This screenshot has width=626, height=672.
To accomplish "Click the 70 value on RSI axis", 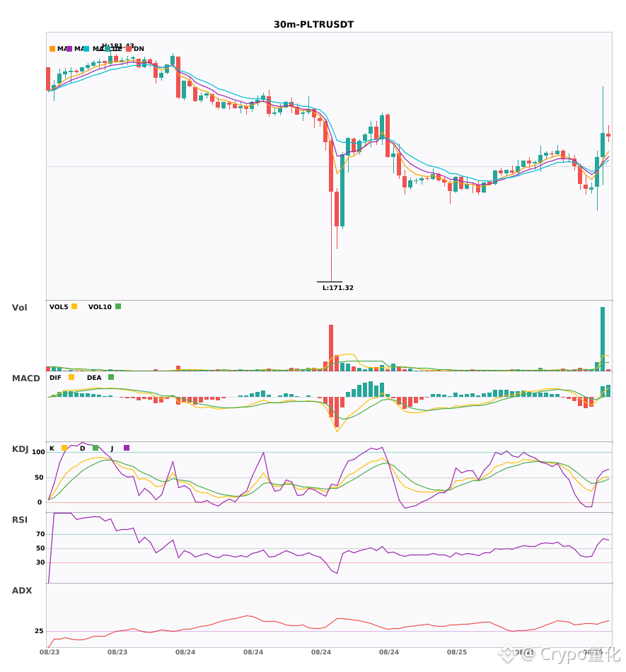I will [x=40, y=534].
